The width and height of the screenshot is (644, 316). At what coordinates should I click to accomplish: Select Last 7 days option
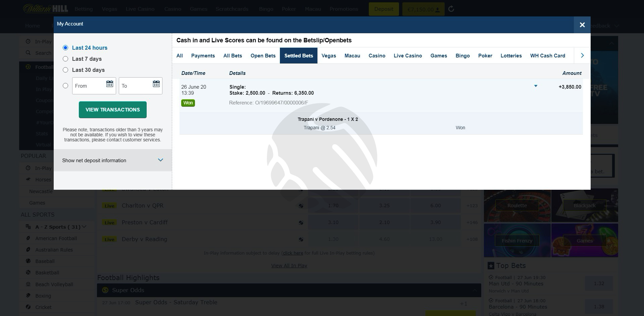(65, 59)
